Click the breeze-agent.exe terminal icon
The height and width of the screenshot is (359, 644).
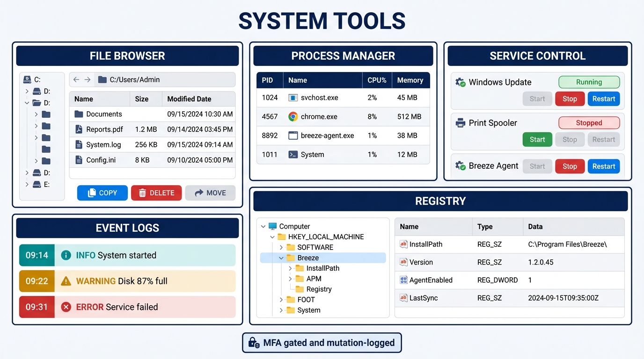coord(294,136)
